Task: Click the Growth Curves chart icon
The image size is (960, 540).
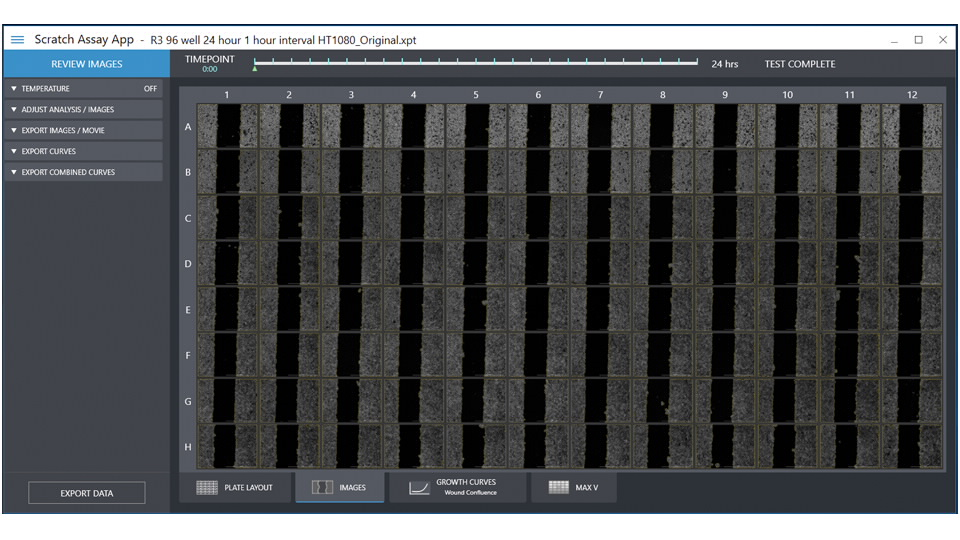Action: tap(419, 488)
